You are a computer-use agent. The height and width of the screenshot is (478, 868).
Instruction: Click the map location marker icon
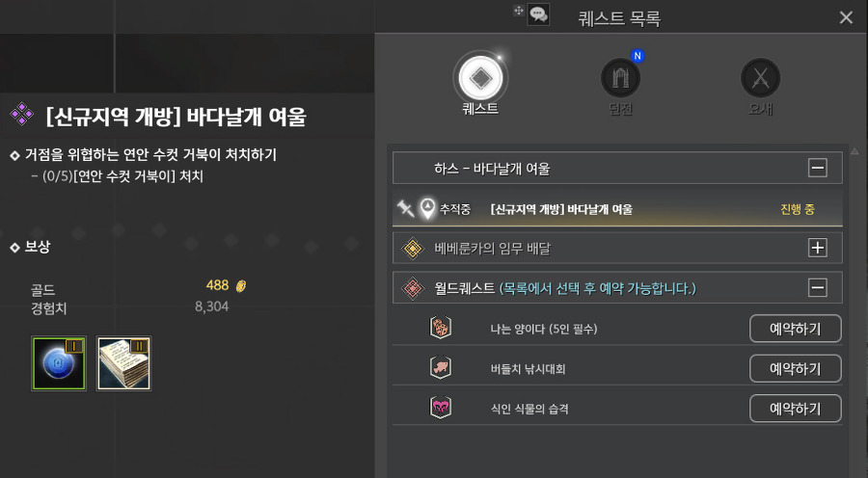(427, 208)
